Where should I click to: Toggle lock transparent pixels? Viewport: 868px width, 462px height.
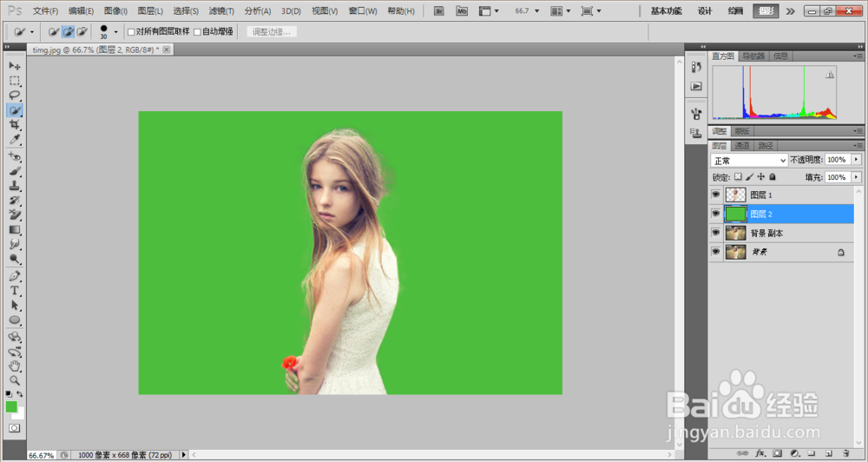738,176
